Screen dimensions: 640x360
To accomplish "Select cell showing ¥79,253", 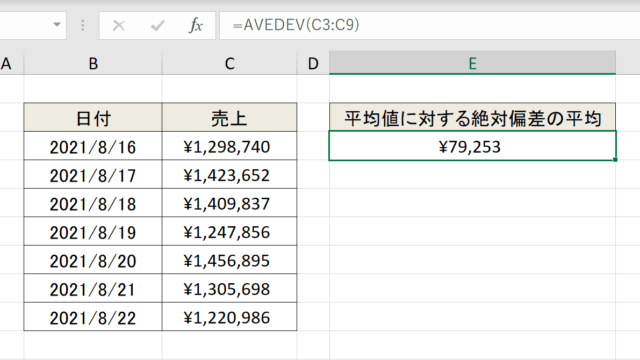I will coord(472,146).
